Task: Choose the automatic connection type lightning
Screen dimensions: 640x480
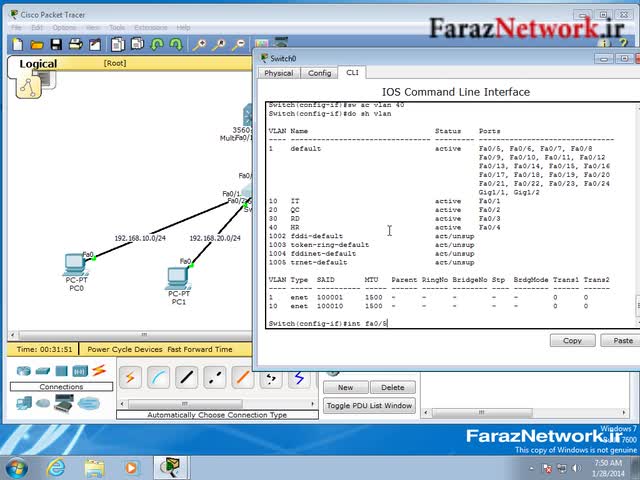Action: [x=130, y=378]
